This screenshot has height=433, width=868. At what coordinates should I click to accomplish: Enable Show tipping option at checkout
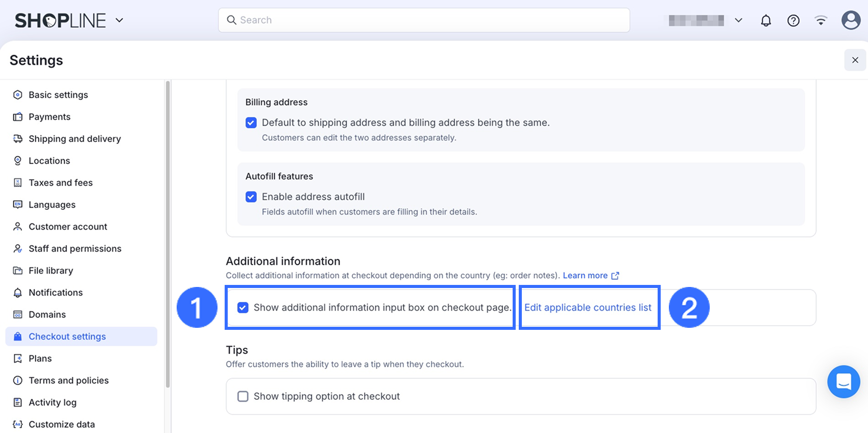pos(243,396)
